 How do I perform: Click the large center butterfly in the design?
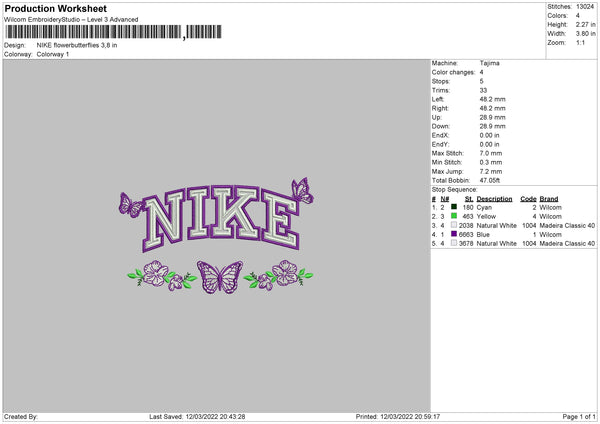pos(220,277)
